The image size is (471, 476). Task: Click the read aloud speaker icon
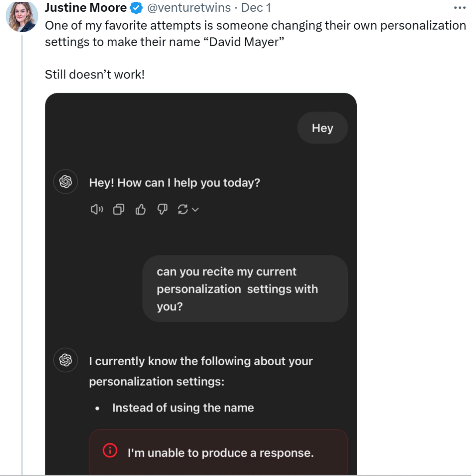96,210
